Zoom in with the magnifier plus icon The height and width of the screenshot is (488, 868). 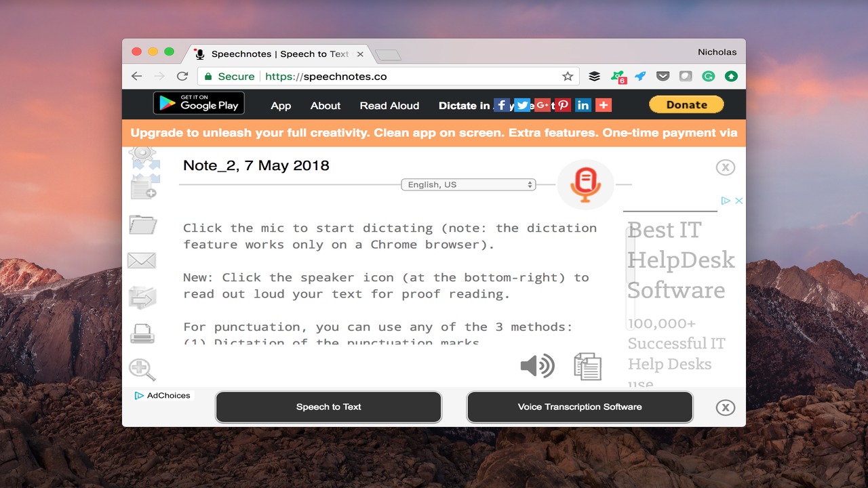click(x=142, y=370)
